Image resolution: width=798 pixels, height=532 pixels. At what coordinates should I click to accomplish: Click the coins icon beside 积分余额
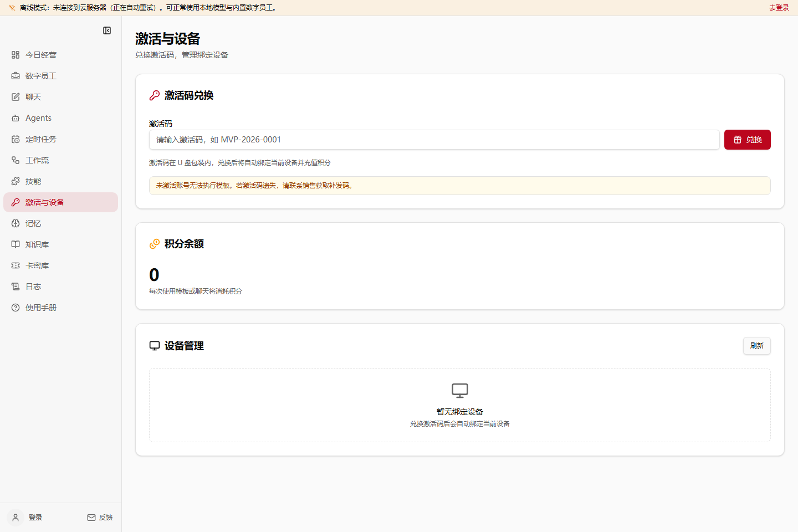155,244
